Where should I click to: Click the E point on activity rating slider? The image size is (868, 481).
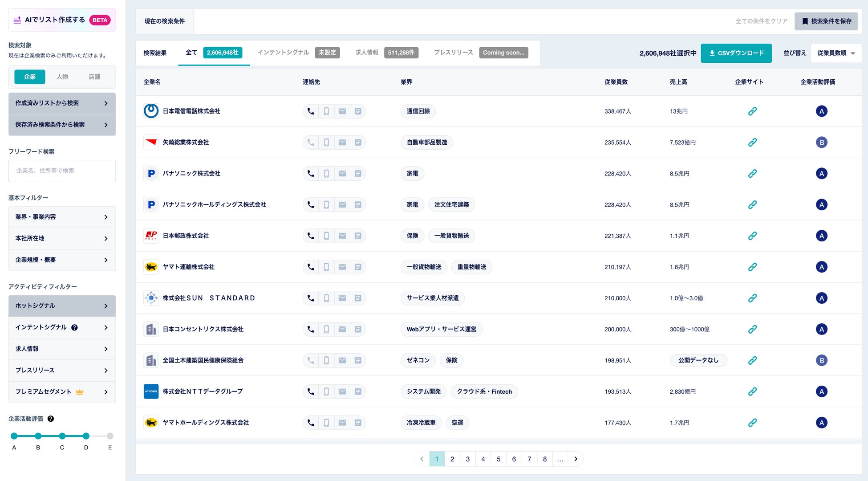click(x=110, y=436)
